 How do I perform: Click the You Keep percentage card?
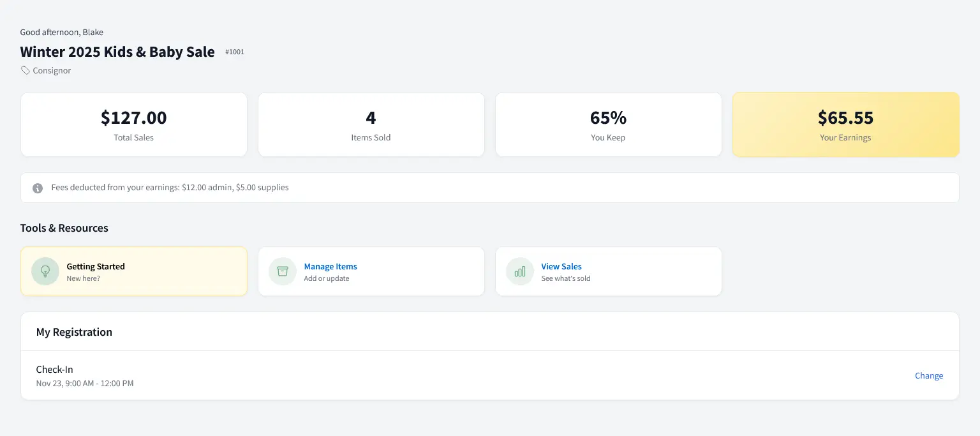(x=608, y=124)
